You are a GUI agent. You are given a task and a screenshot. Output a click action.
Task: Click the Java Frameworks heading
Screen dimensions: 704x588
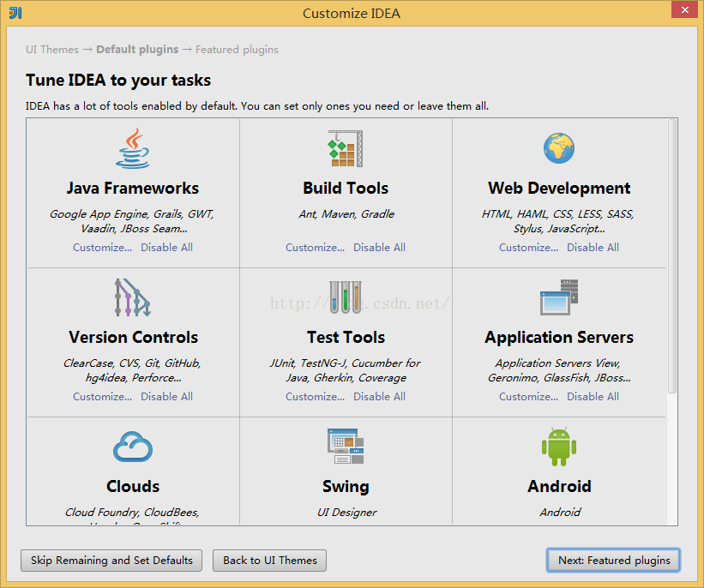point(132,188)
